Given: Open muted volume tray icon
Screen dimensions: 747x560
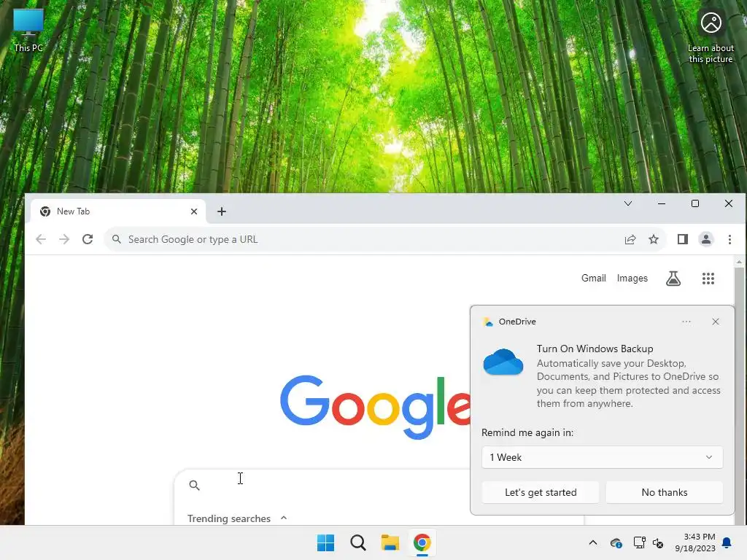Looking at the screenshot, I should [x=658, y=542].
